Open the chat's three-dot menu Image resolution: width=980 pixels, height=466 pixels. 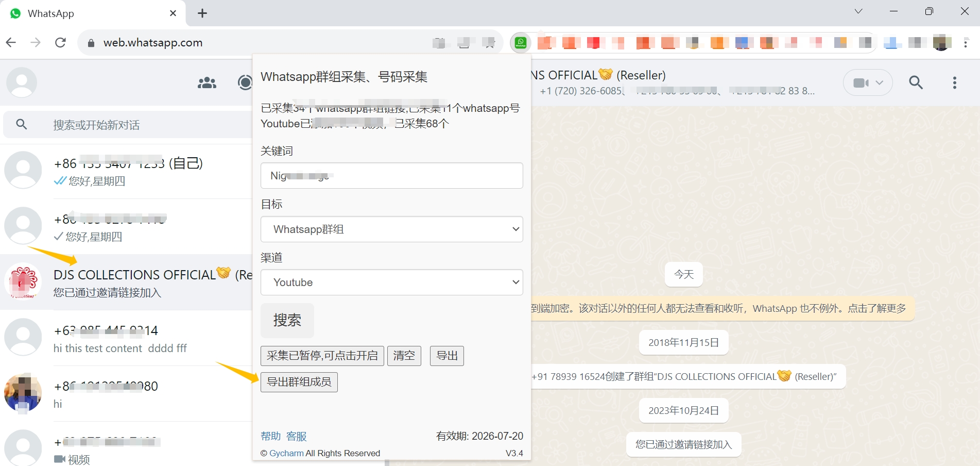point(955,82)
